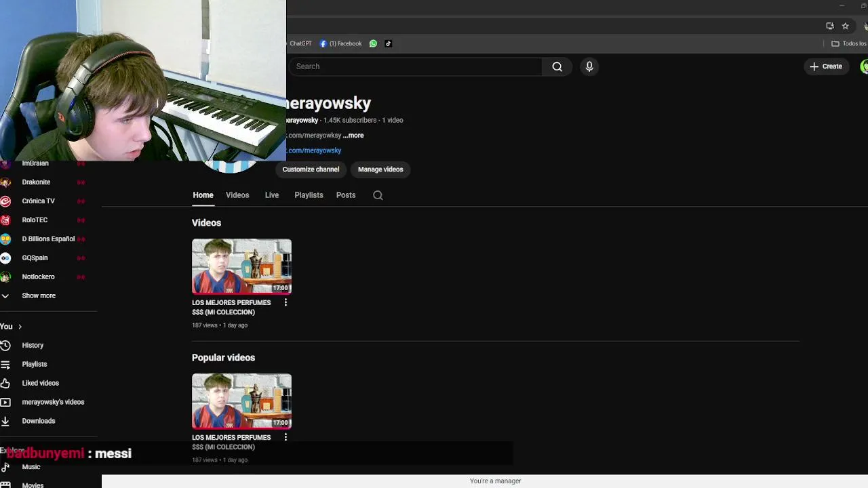Screen dimensions: 868x488
Task: Open options menu for first perfumes video
Action: (x=285, y=303)
